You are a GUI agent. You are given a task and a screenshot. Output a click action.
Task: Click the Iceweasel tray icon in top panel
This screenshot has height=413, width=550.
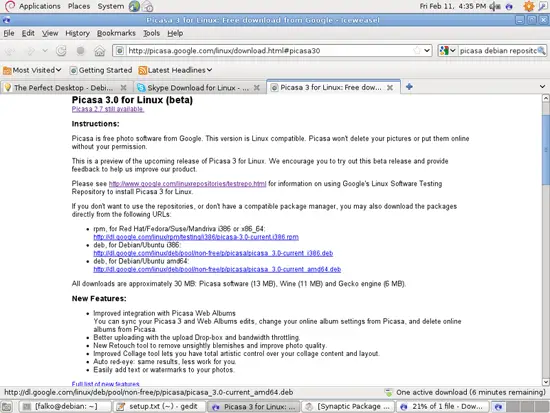509,6
